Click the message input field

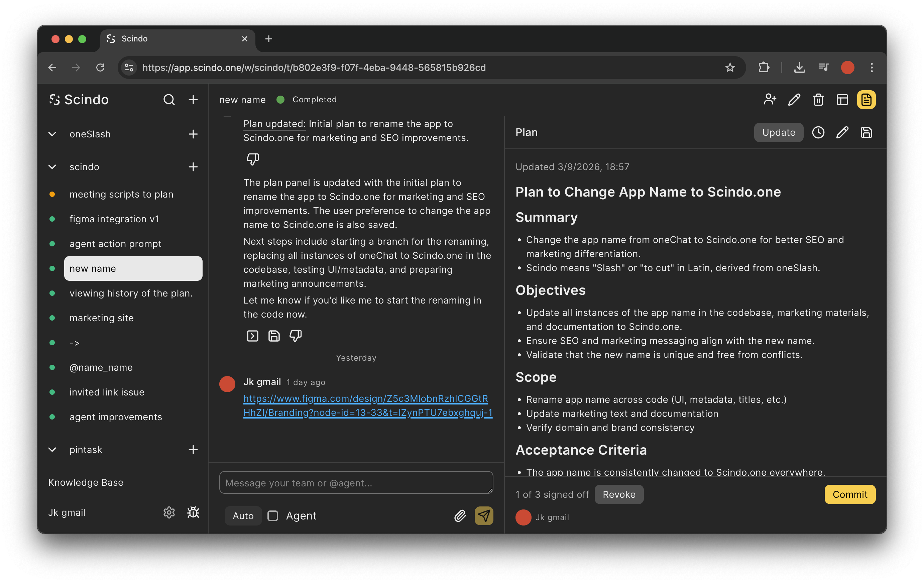coord(356,482)
